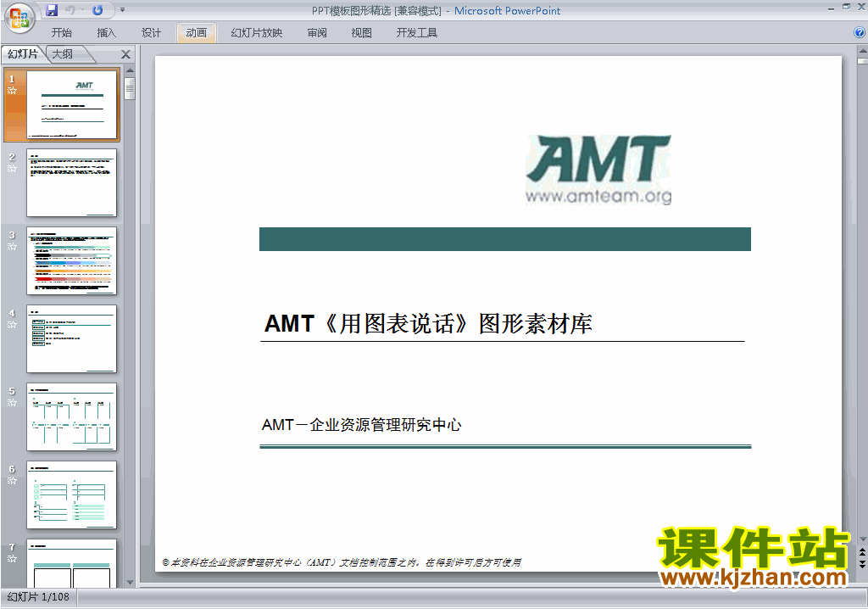Click animation star icon of slide 6
868x609 pixels.
pyautogui.click(x=12, y=481)
